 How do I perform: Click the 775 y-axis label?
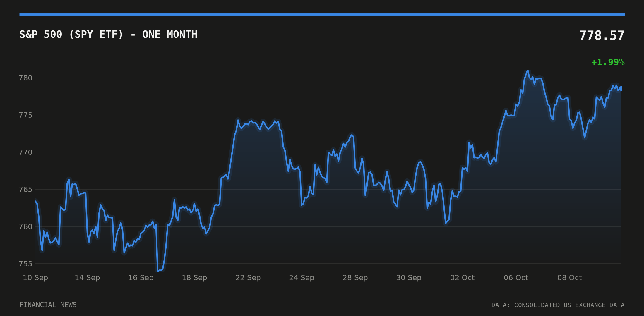[x=25, y=115]
